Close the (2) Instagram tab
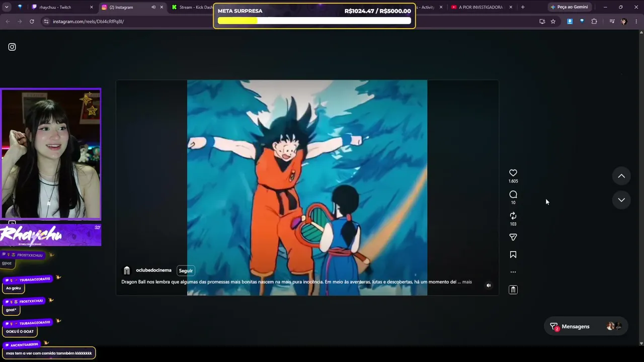Image resolution: width=644 pixels, height=362 pixels. tap(162, 7)
